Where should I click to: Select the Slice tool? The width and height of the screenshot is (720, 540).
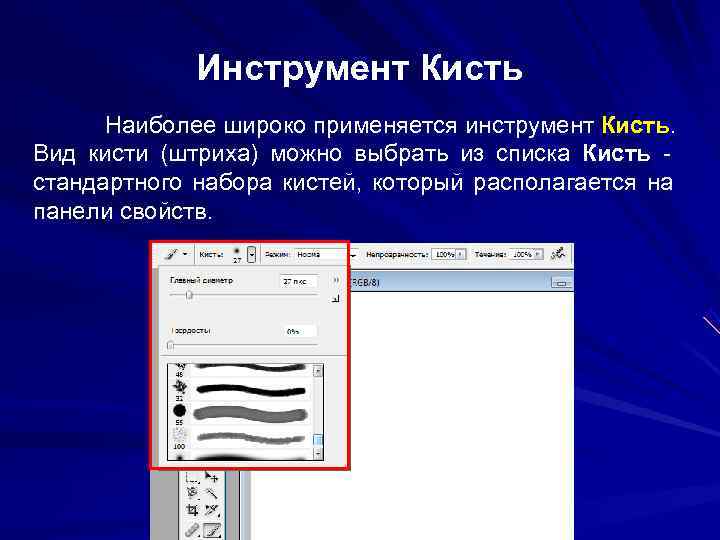coord(211,510)
